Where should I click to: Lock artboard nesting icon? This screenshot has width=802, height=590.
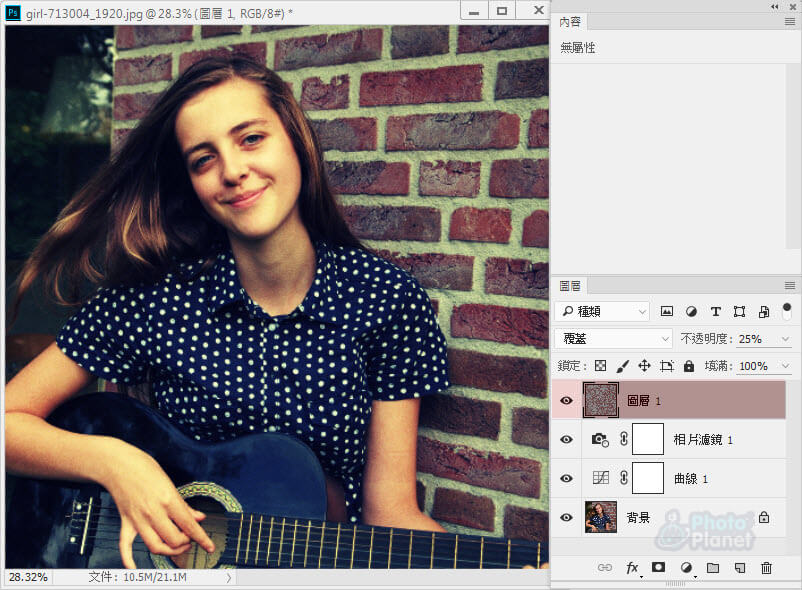coord(666,366)
